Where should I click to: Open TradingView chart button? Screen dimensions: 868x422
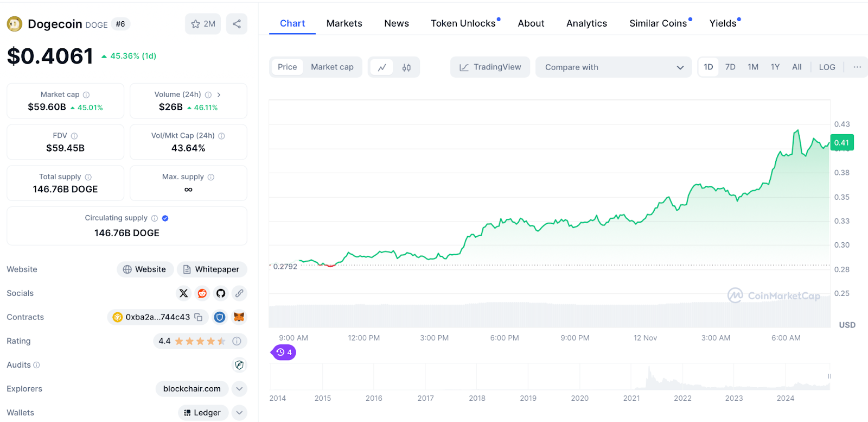(490, 67)
